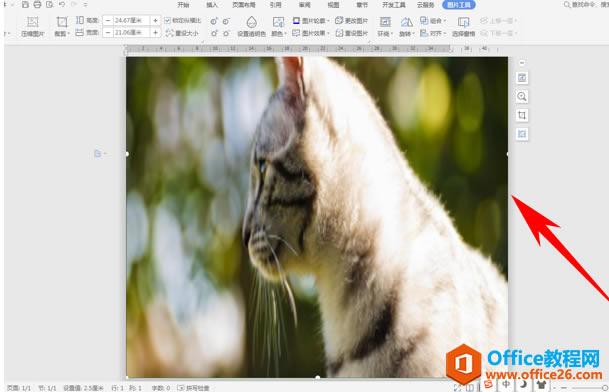Click the decrease contrast icon
Screen dimensions: 609x392
pyautogui.click(x=226, y=21)
